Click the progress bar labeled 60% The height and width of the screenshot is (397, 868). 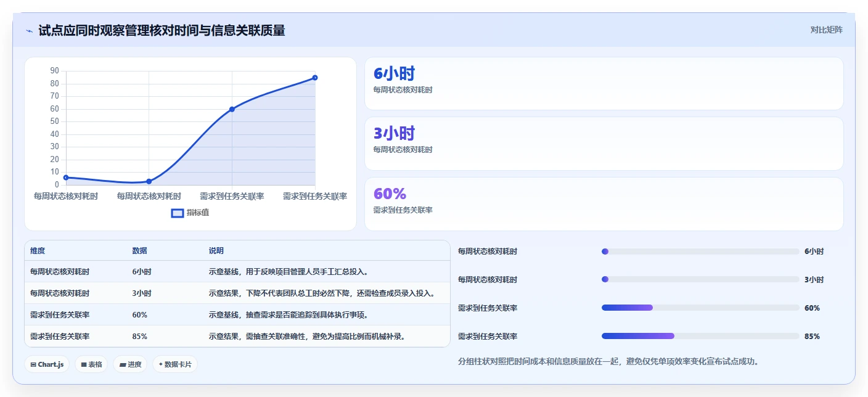point(700,308)
